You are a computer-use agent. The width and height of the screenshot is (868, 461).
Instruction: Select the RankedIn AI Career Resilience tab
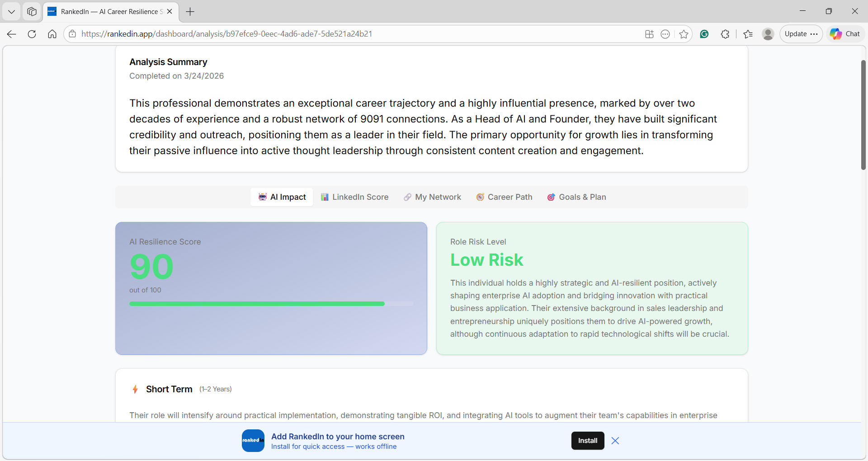[111, 12]
